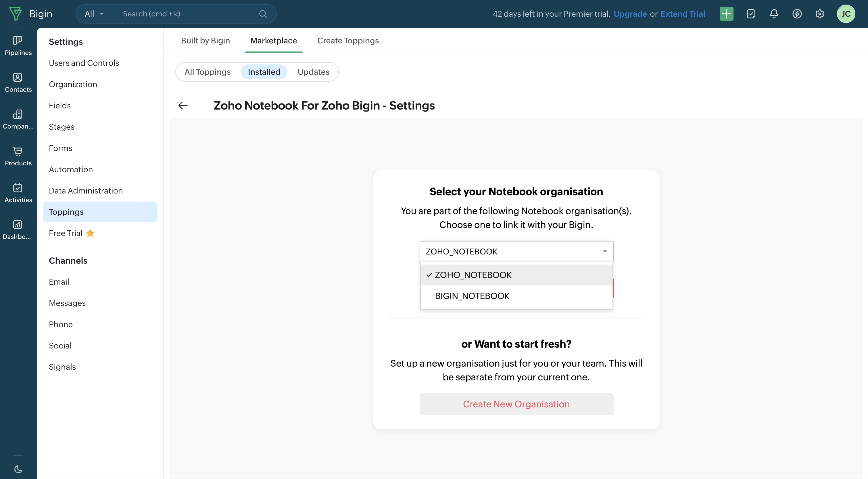
Task: Click the back arrow beside the Settings title
Action: (x=183, y=106)
